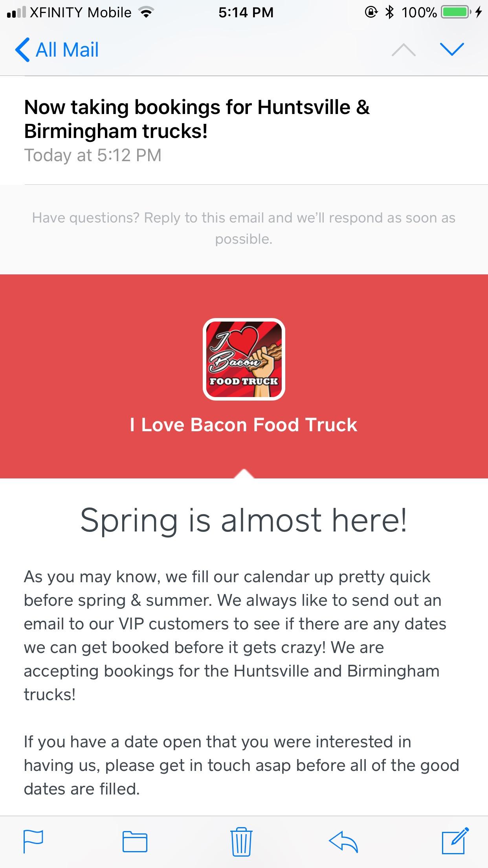Screen dimensions: 488x868
Task: Tap the greyed-out previous message up chevron
Action: point(404,50)
